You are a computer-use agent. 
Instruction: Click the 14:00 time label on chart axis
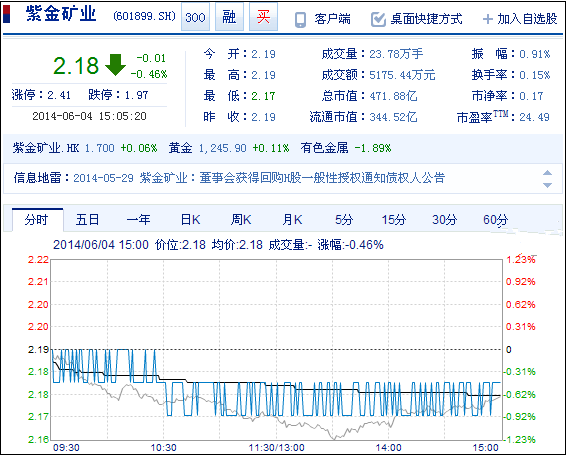[388, 448]
